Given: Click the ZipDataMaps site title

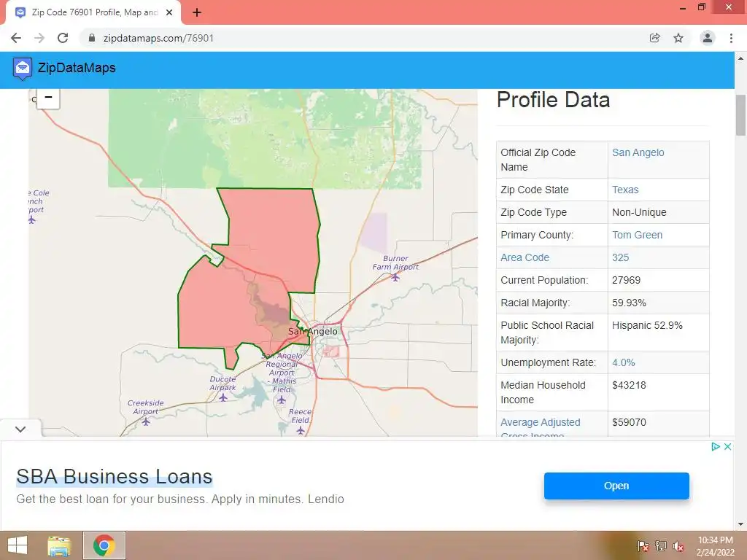Looking at the screenshot, I should click(x=77, y=68).
